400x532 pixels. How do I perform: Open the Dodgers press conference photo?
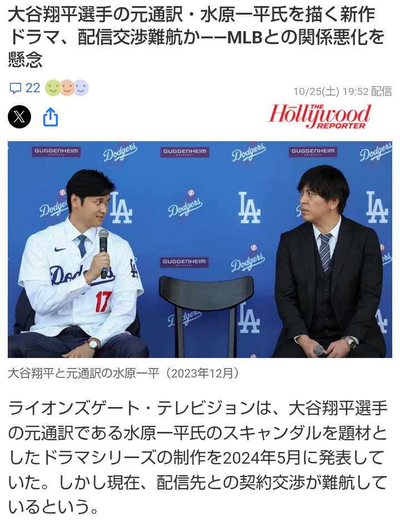(200, 250)
